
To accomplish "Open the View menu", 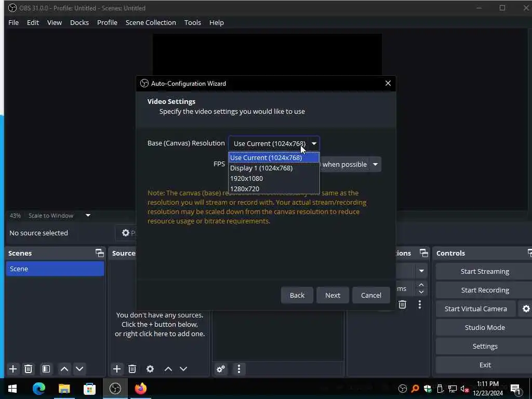I will coord(54,22).
